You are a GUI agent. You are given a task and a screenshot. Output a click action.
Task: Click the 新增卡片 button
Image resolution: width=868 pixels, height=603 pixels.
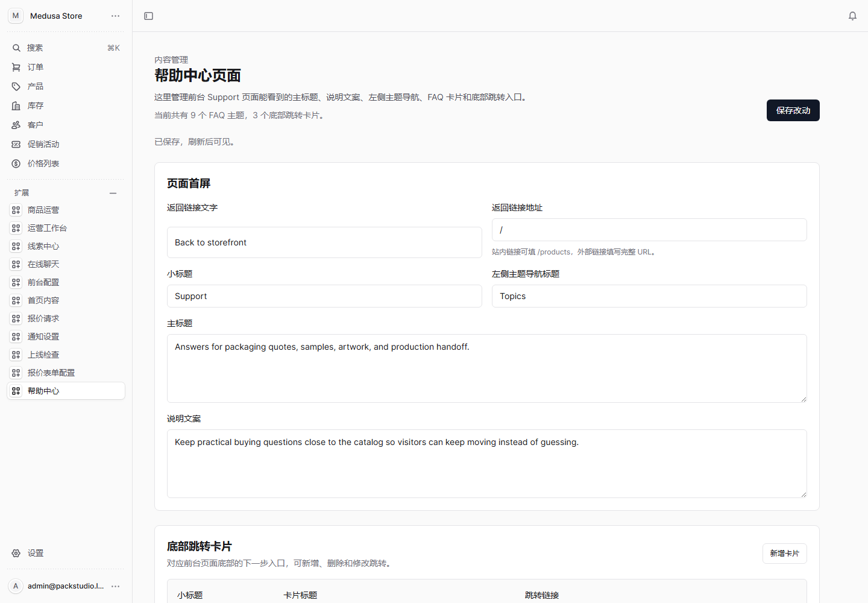[x=784, y=554]
